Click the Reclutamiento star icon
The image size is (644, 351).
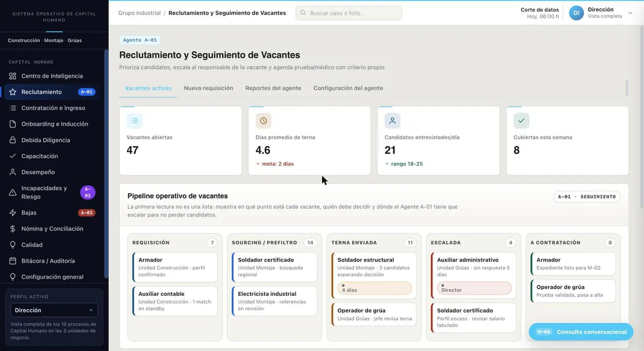13,92
